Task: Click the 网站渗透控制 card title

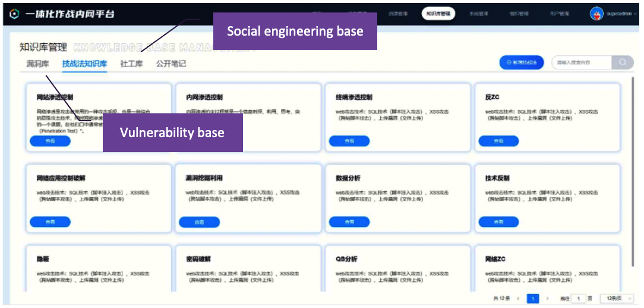Action: coord(55,97)
